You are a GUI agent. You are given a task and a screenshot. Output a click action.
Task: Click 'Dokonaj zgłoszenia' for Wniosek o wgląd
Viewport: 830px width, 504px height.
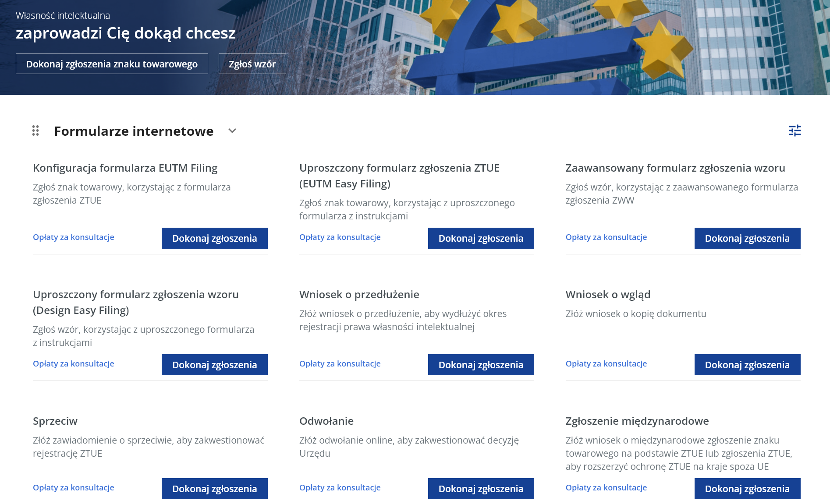point(747,365)
